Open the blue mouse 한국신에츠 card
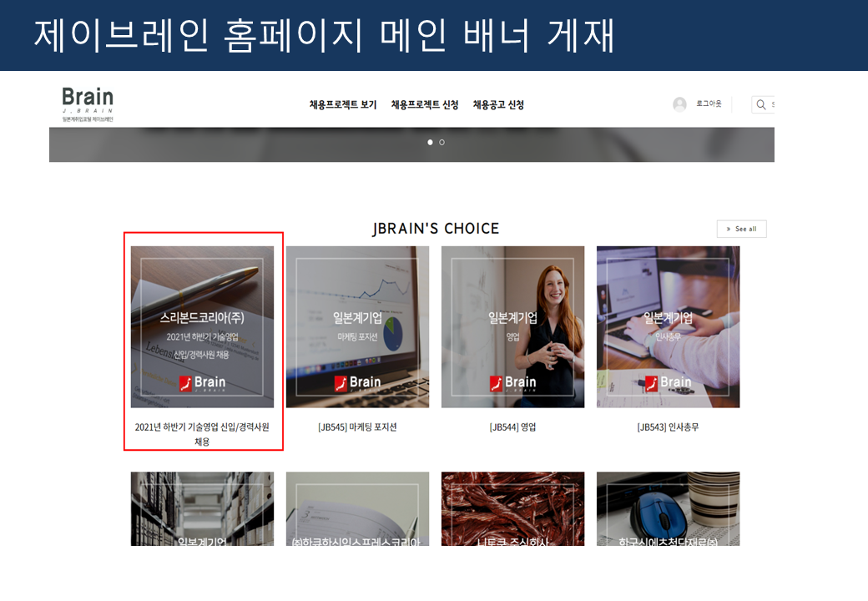This screenshot has width=868, height=601. [669, 508]
